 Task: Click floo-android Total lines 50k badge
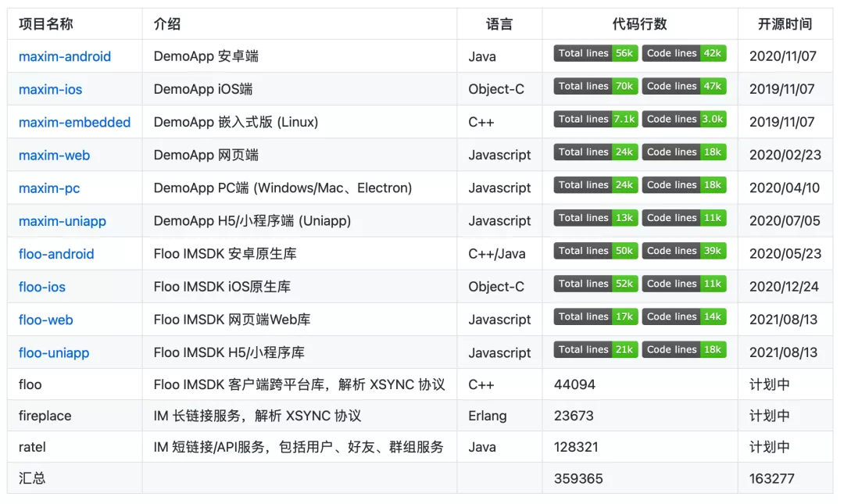point(595,250)
